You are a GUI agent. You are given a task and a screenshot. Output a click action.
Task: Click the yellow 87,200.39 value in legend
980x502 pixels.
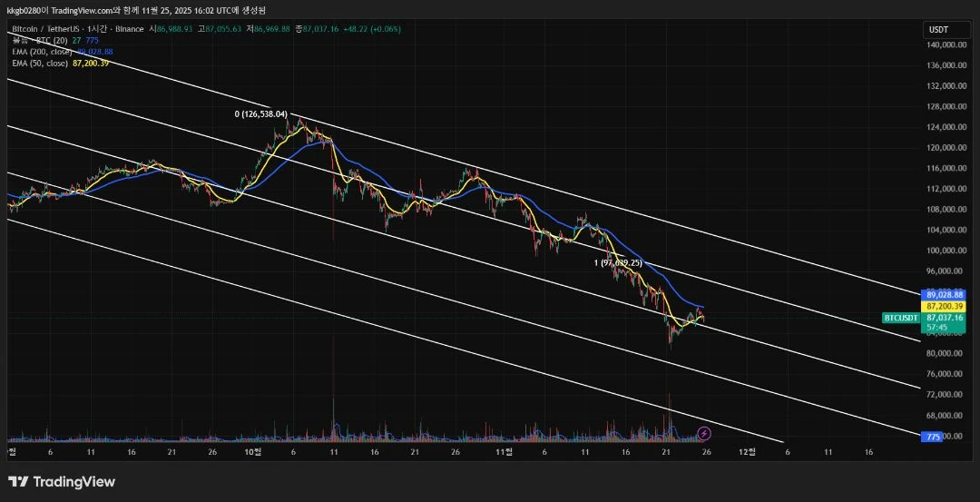(92, 63)
